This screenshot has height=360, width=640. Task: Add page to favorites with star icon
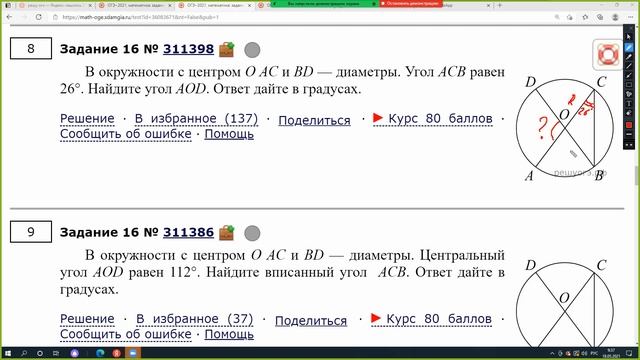(x=585, y=17)
